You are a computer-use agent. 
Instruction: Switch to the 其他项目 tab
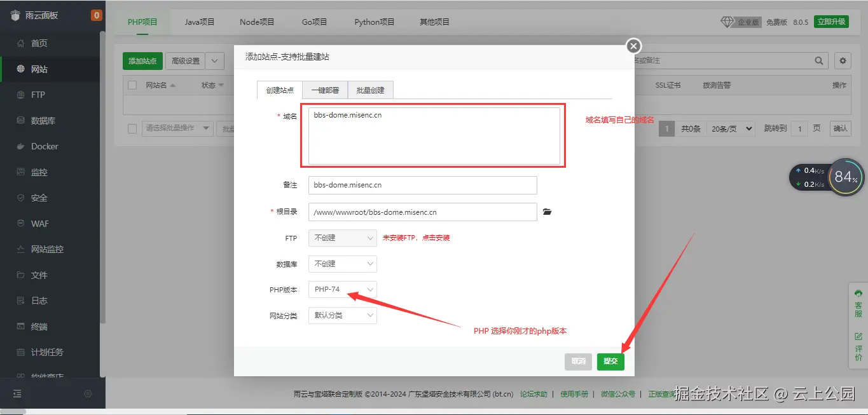(434, 22)
